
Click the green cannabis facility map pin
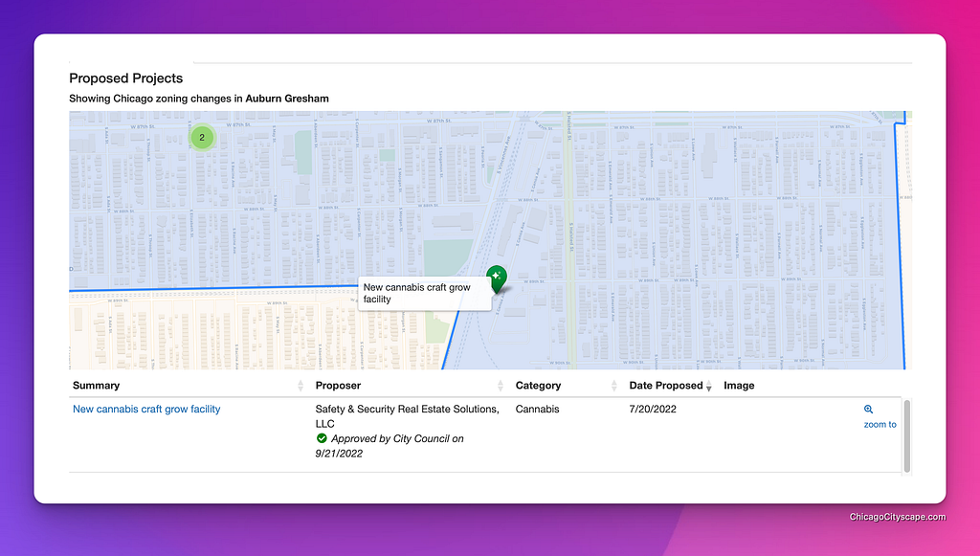(x=497, y=278)
